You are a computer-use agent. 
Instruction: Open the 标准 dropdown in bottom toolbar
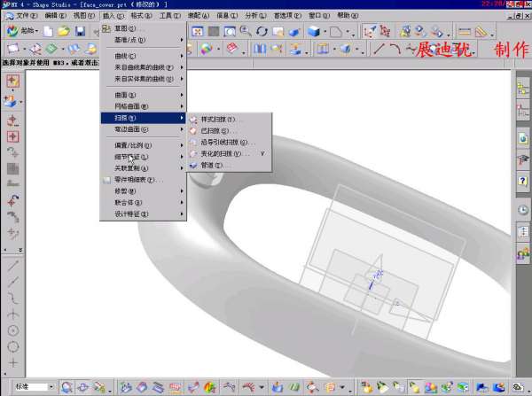[34, 387]
